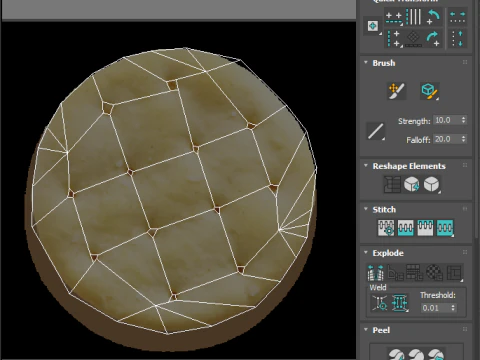
Task: Click the Threshold spinner arrows
Action: click(x=453, y=308)
